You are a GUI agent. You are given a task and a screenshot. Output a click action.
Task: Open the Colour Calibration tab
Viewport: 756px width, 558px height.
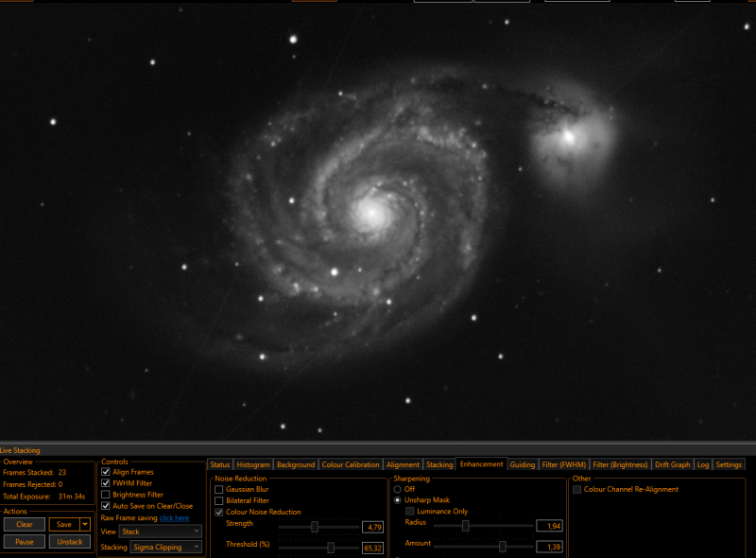click(351, 464)
